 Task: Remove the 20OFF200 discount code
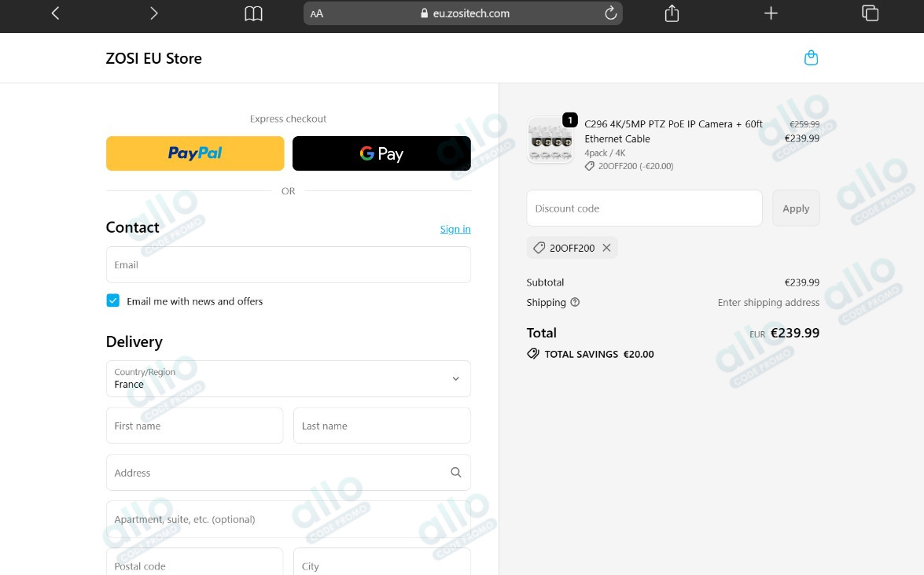tap(606, 248)
